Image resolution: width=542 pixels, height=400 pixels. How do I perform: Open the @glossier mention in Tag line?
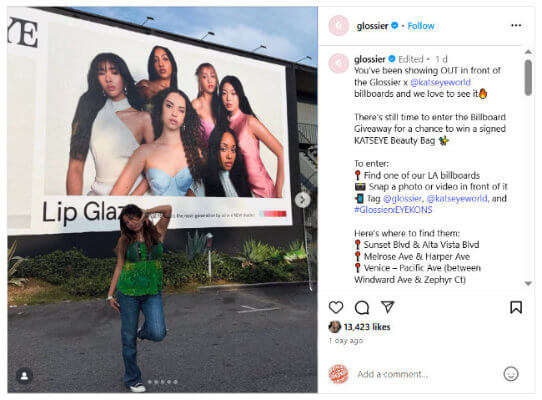(402, 198)
